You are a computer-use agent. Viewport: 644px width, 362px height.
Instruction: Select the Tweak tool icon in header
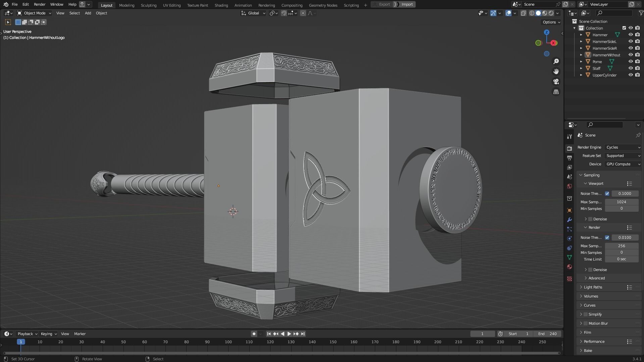pyautogui.click(x=8, y=22)
